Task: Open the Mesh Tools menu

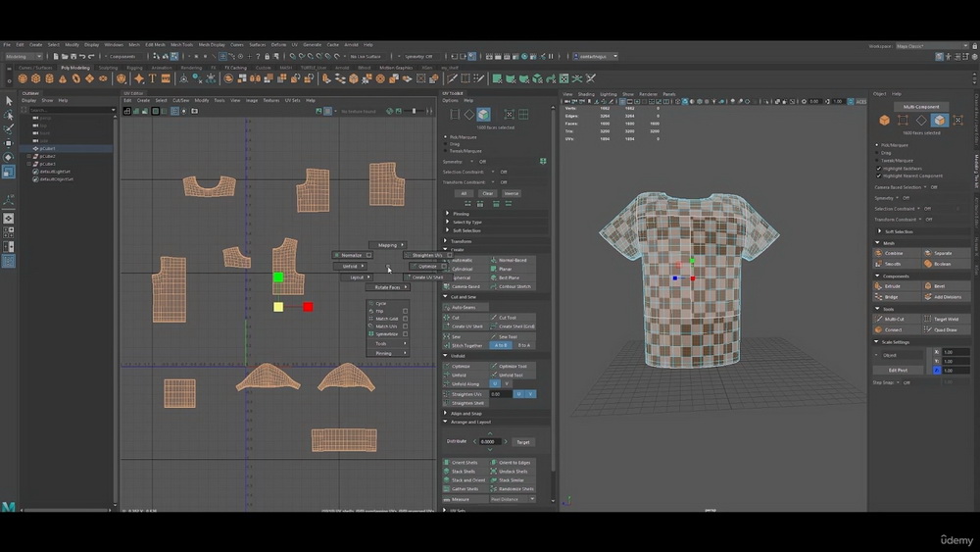Action: pos(182,44)
